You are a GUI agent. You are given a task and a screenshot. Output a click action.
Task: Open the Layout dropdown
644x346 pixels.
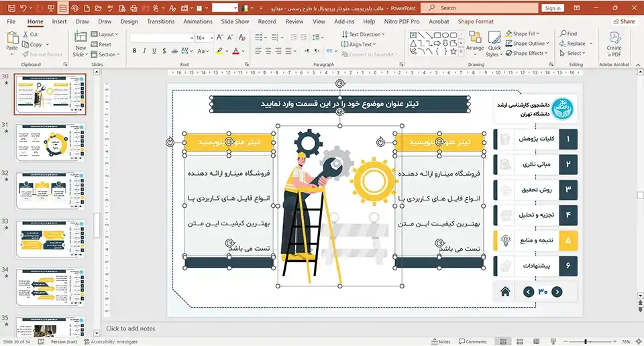tap(105, 34)
